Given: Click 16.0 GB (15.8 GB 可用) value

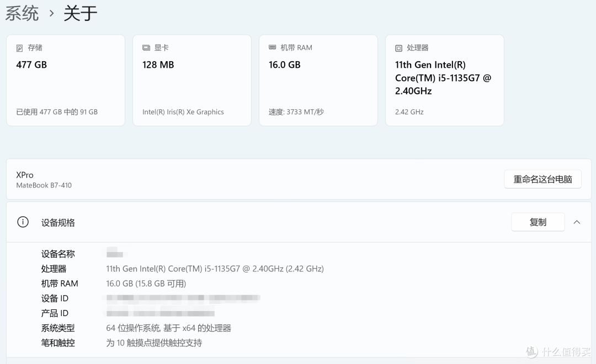Looking at the screenshot, I should (146, 283).
